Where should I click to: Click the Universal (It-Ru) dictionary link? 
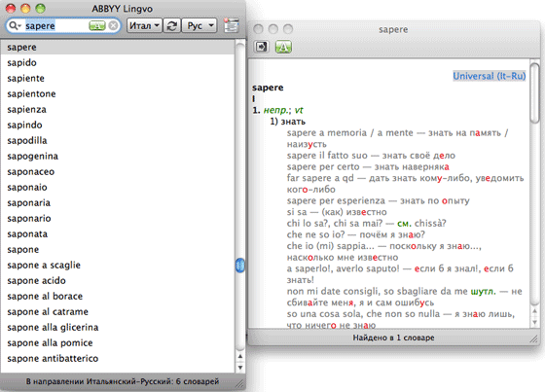tap(489, 76)
